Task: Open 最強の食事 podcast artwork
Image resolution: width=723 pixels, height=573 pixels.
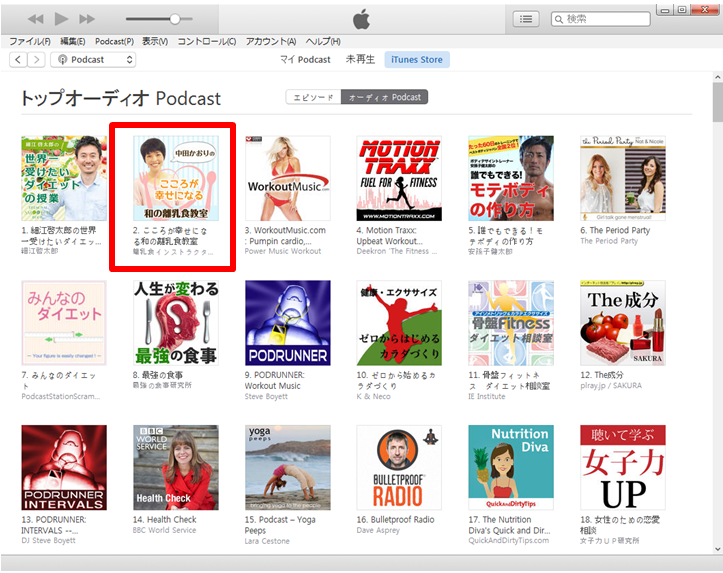Action: pos(176,323)
